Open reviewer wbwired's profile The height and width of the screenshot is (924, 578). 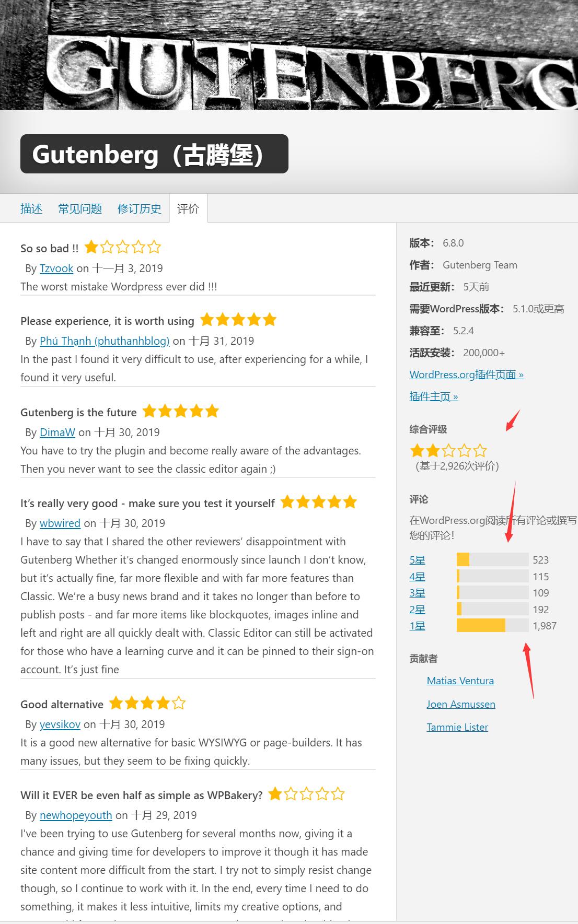coord(60,523)
